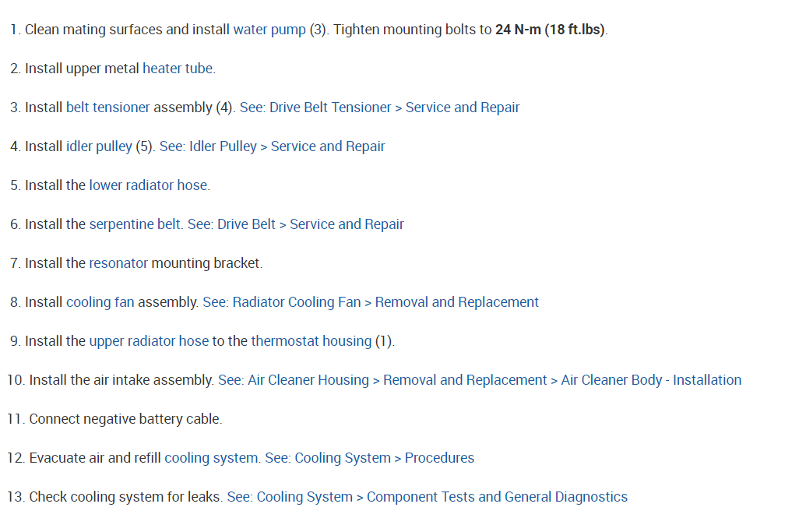The image size is (785, 532).
Task: Click the Connect negative battery cable step text
Action: [x=125, y=419]
